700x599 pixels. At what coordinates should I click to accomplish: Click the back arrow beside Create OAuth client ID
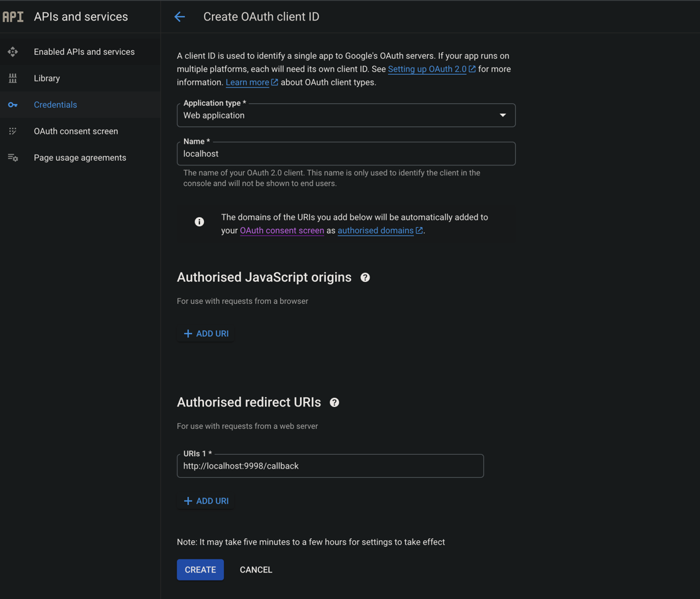point(179,17)
